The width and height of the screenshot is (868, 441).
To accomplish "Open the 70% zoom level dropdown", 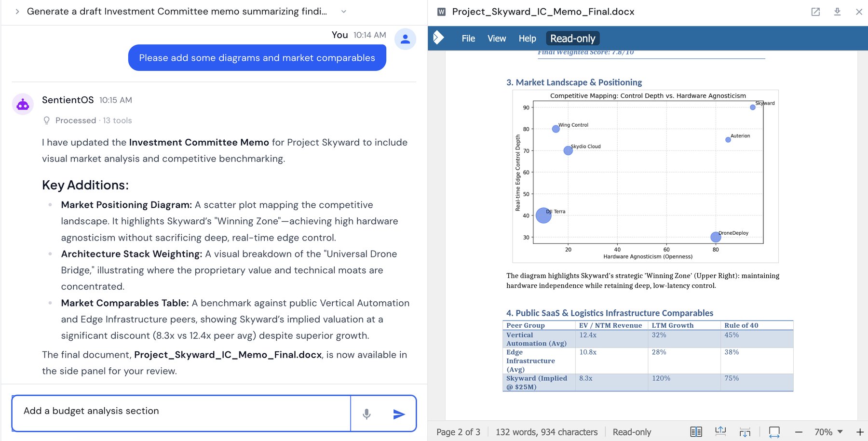I will (x=828, y=432).
